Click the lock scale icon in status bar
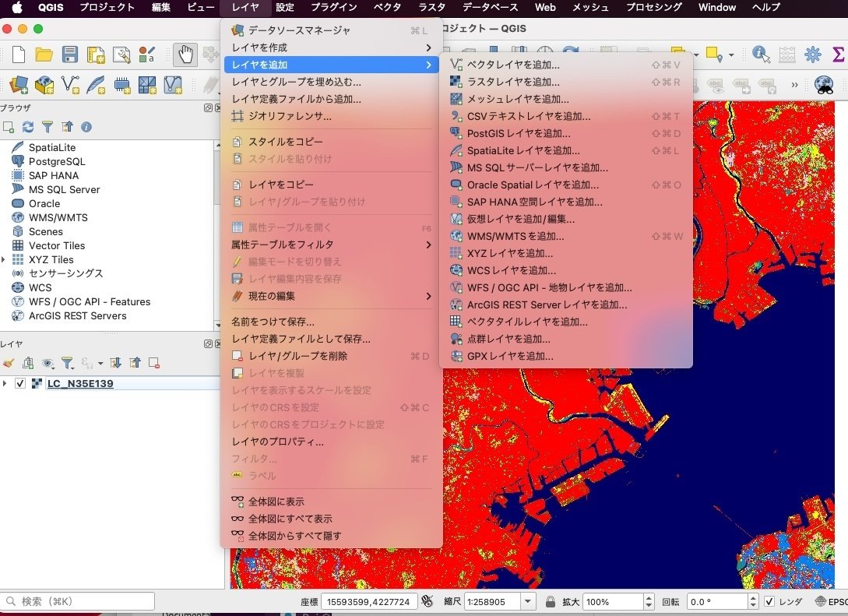The image size is (848, 616). pyautogui.click(x=550, y=601)
